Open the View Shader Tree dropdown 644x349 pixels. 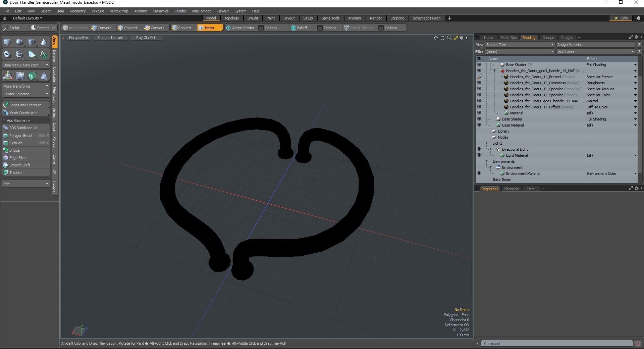(x=520, y=45)
